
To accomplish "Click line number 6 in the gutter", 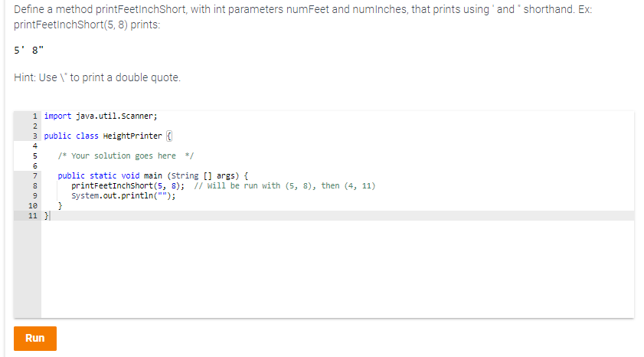I will pos(35,166).
